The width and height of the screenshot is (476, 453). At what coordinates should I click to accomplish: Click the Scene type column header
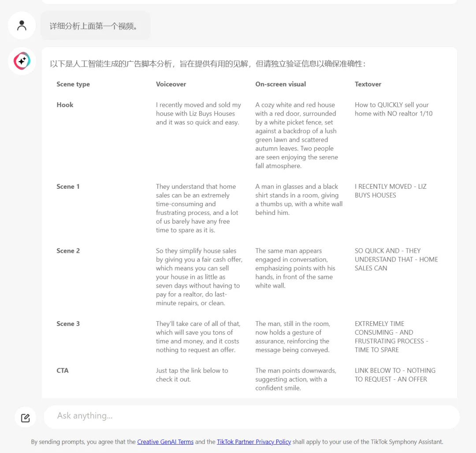click(73, 84)
